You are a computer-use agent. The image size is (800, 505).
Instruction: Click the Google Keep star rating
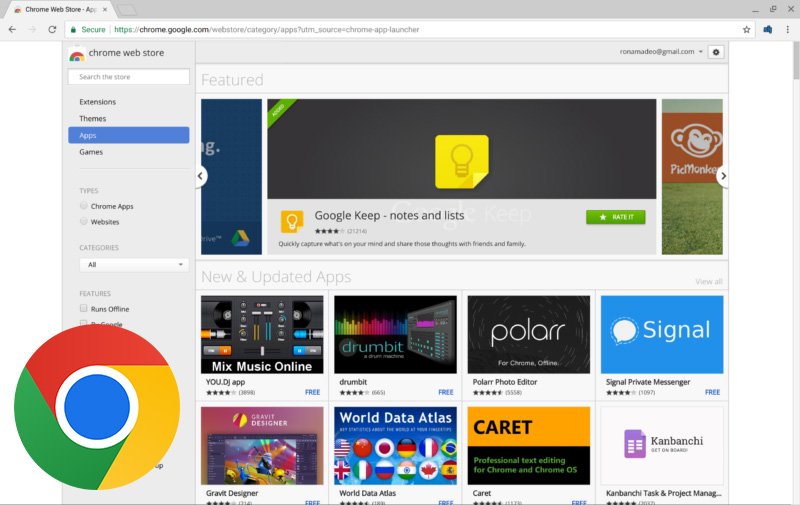coord(330,231)
